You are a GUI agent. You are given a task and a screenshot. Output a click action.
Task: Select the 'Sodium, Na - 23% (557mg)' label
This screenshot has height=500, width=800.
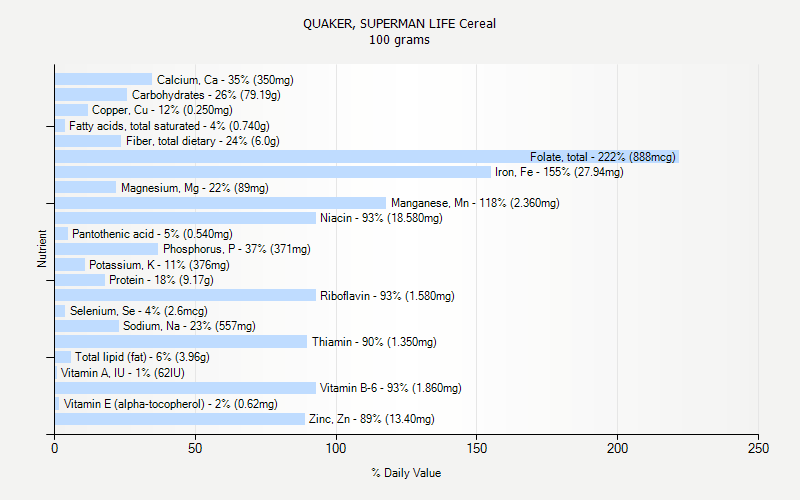pyautogui.click(x=189, y=326)
